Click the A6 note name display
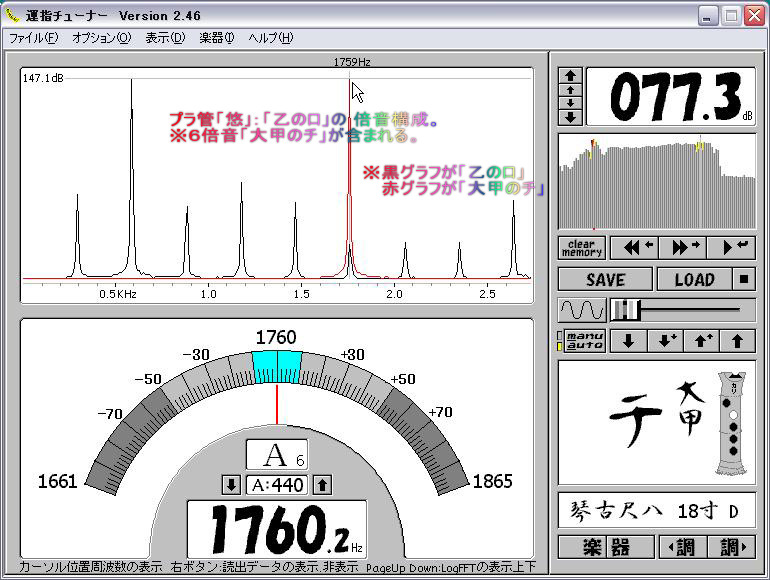This screenshot has height=580, width=770. [277, 455]
